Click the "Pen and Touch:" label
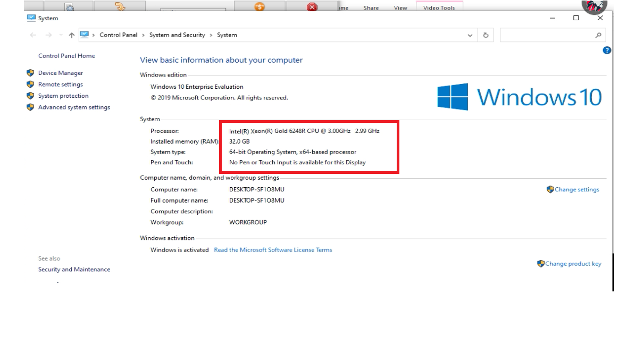Screen dimensions: 644x352 (x=172, y=162)
